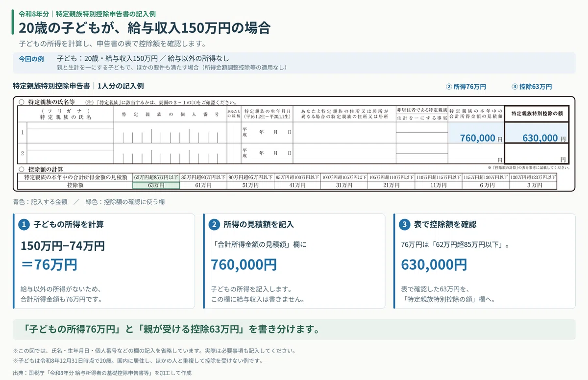Click the "② 所得76万円" callout label
588x380 pixels.
(x=465, y=87)
